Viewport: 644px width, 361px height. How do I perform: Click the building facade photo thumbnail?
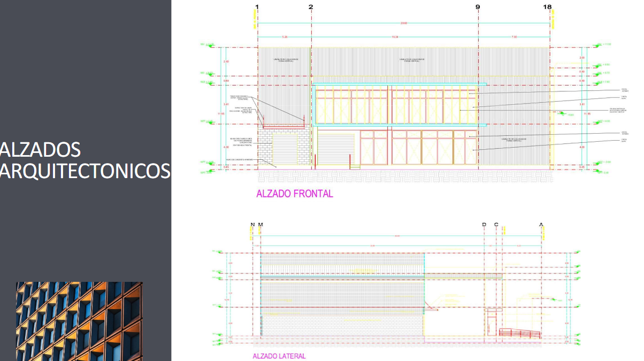[79, 321]
